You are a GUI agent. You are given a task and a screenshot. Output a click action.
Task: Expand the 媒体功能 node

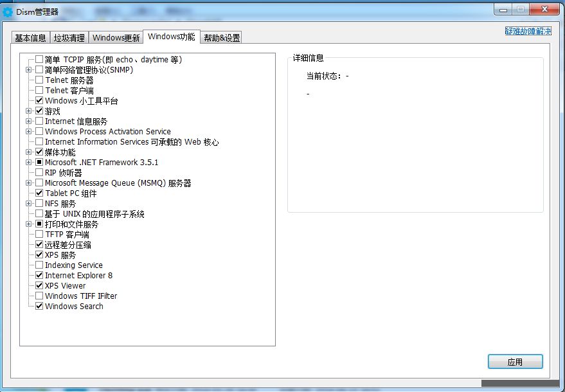(x=28, y=152)
